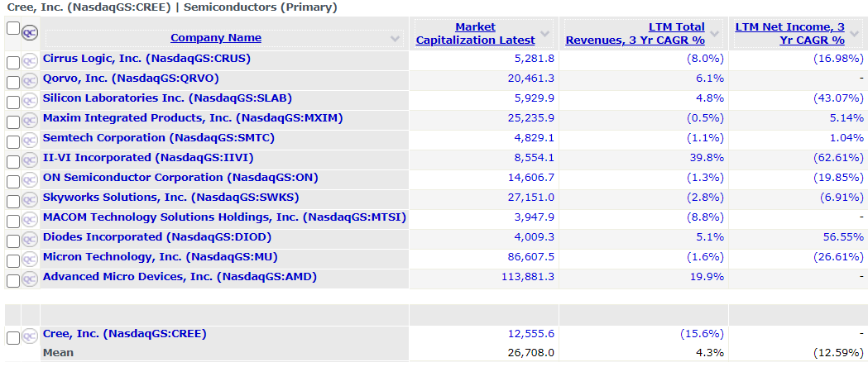Check the Silicon Laboratories row checkbox
This screenshot has width=868, height=367.
[x=12, y=102]
